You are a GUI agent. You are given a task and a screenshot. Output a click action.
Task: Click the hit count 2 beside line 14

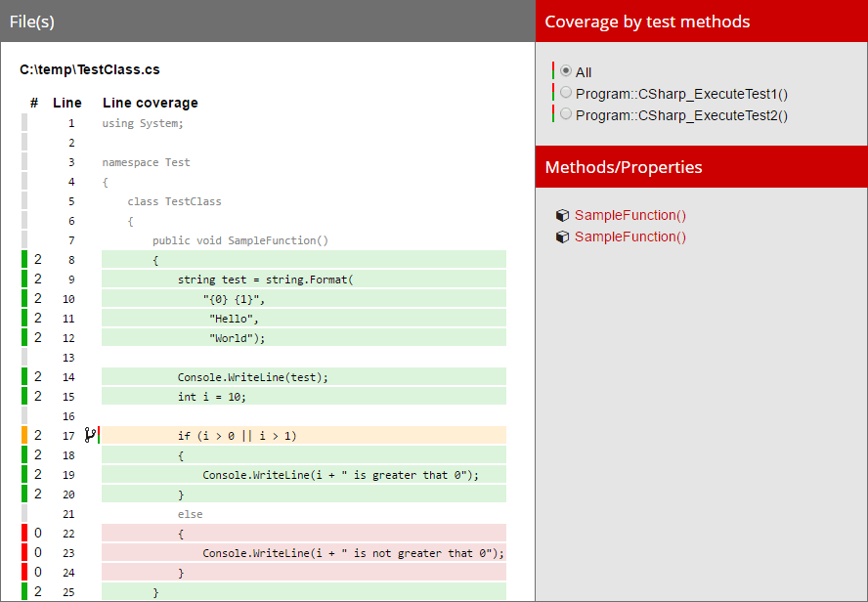(37, 376)
